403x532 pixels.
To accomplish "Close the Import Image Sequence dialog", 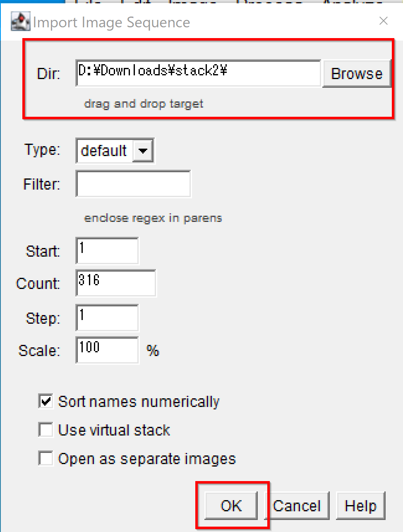I will pyautogui.click(x=384, y=21).
